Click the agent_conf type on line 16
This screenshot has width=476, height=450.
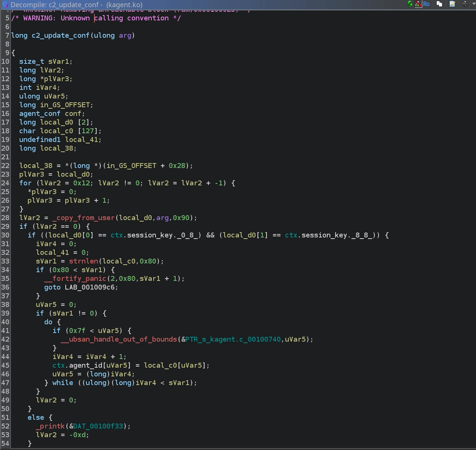tap(40, 114)
